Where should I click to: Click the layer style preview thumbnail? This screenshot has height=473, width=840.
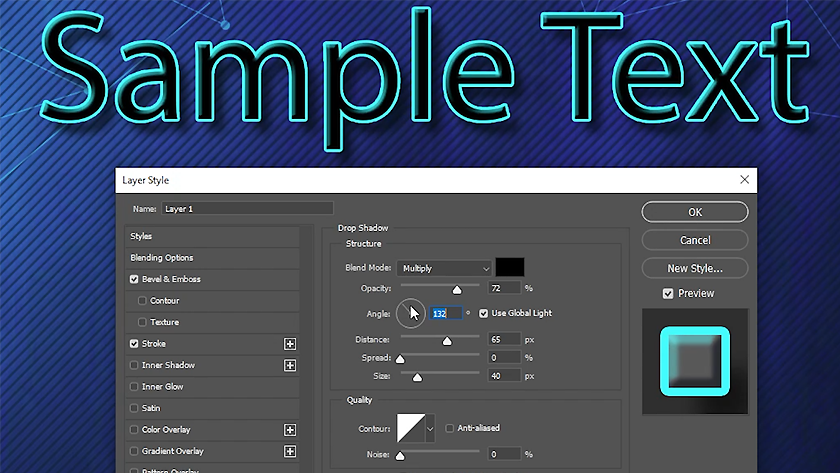pyautogui.click(x=695, y=361)
